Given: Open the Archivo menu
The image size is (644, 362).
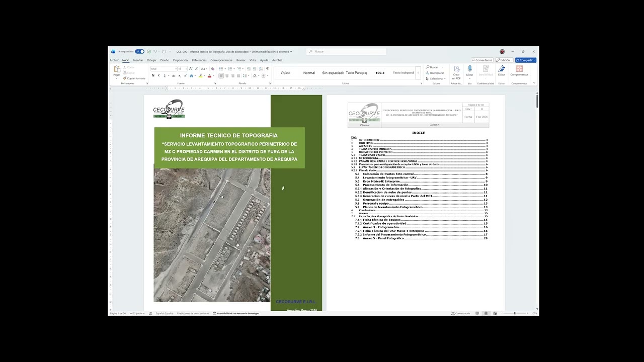Looking at the screenshot, I should coord(114,60).
